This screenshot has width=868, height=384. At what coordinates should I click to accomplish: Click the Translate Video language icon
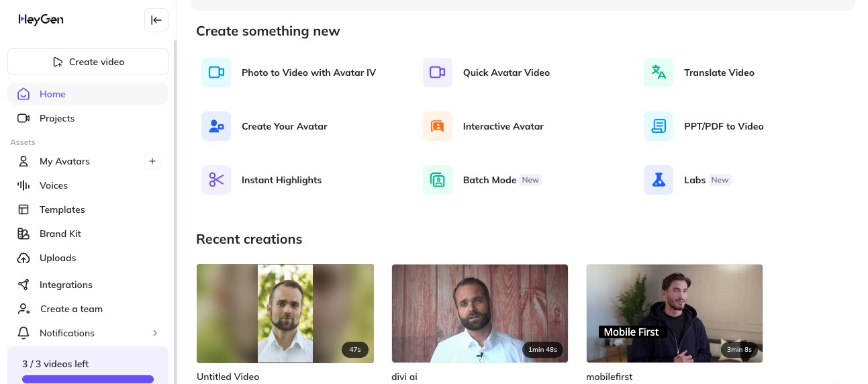pos(659,73)
